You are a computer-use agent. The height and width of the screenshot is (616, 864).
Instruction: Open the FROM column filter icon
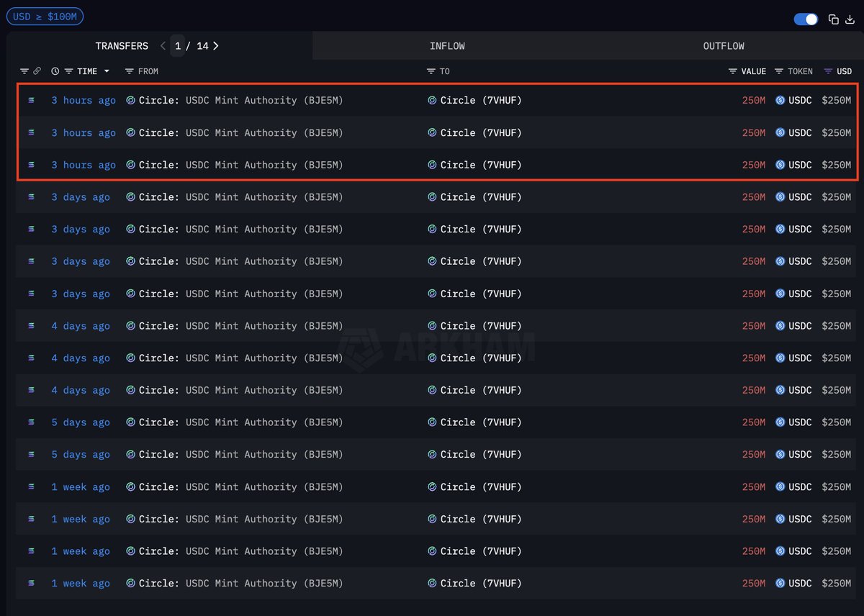tap(129, 71)
